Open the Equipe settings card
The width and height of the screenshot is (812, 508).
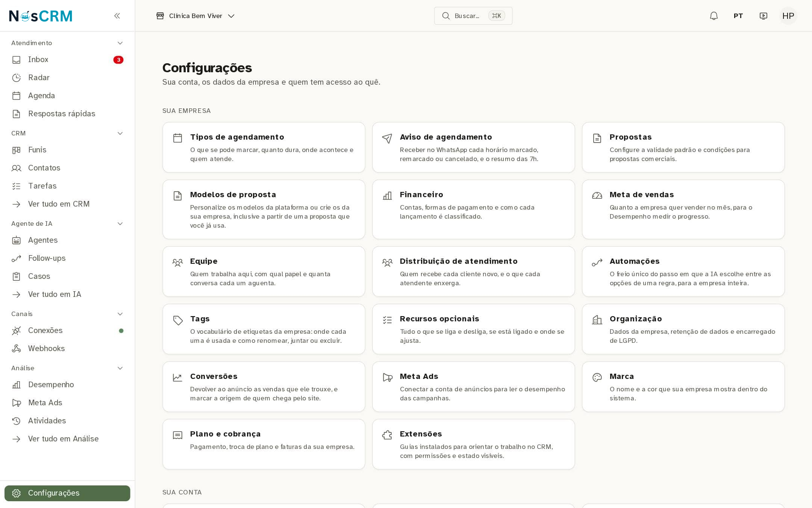tap(264, 271)
